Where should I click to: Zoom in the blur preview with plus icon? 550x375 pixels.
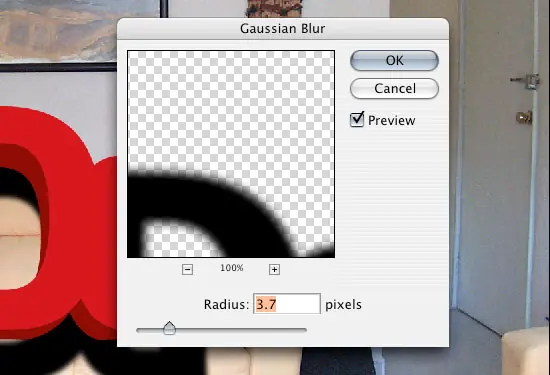click(274, 269)
